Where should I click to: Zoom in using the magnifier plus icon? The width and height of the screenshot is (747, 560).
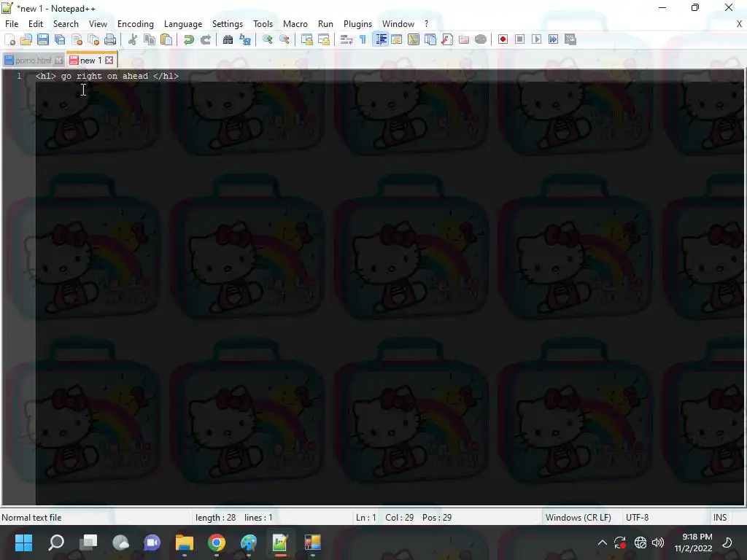tap(267, 39)
